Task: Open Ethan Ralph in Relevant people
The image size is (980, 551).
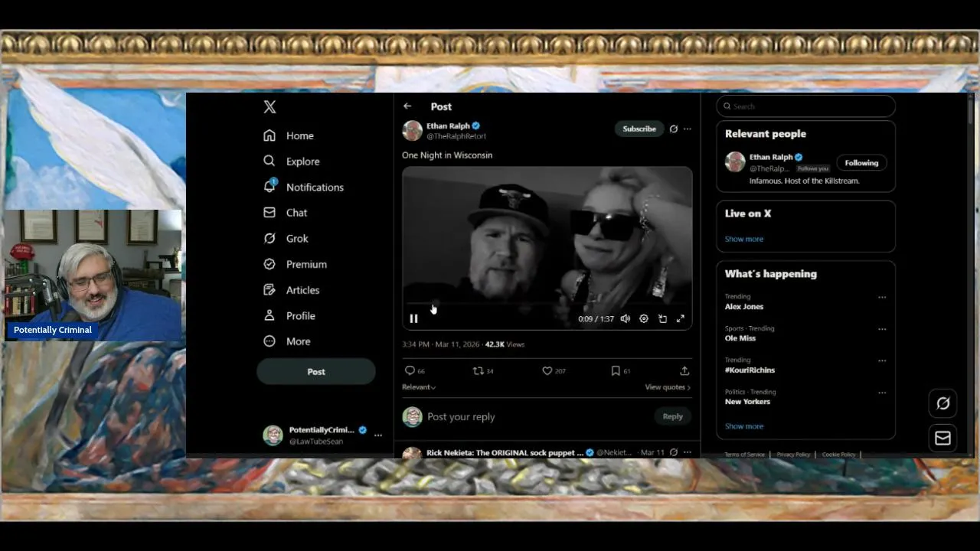Action: coord(770,157)
